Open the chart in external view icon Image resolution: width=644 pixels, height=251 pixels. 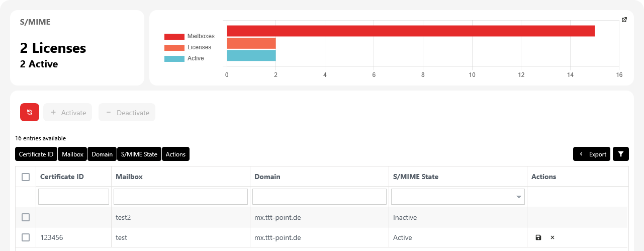(x=624, y=20)
